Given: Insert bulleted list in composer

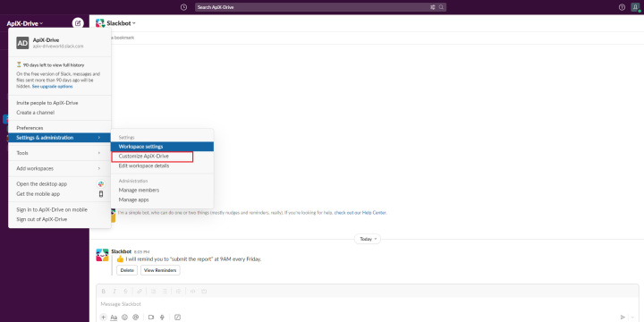Looking at the screenshot, I should 165,292.
